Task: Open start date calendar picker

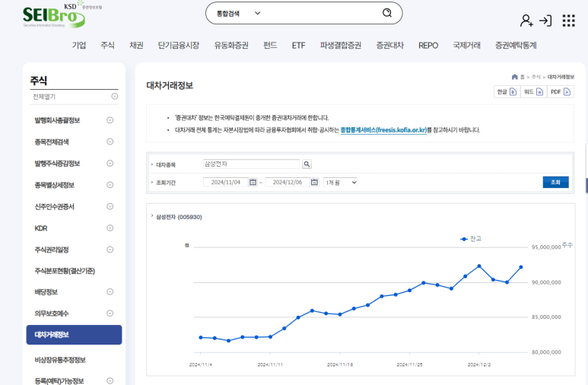Action: 253,182
